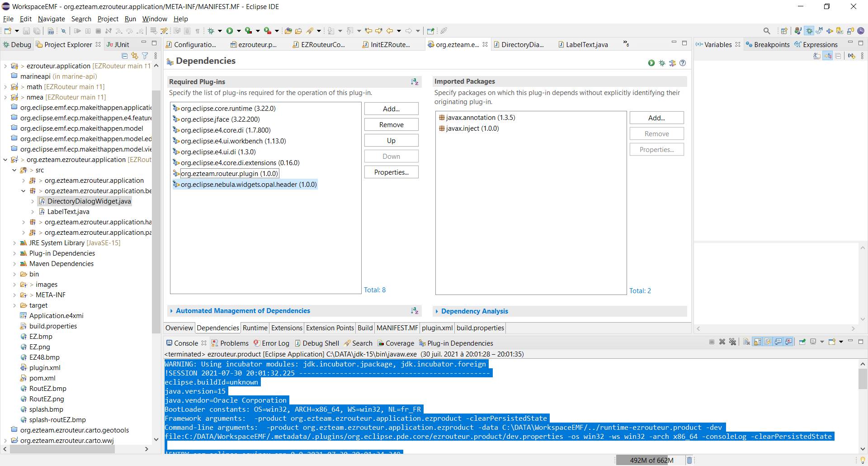The image size is (868, 466).
Task: Click the New wizard icon in main toolbar
Action: (8, 31)
